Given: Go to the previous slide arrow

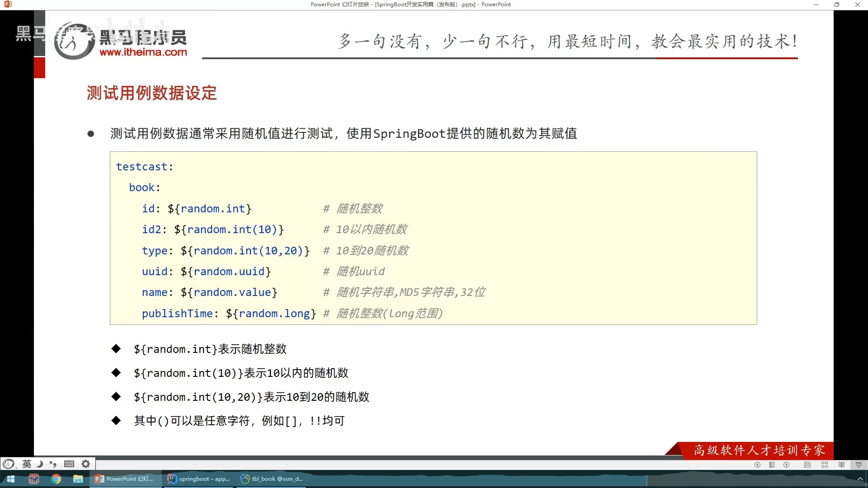Looking at the screenshot, I should [x=757, y=465].
